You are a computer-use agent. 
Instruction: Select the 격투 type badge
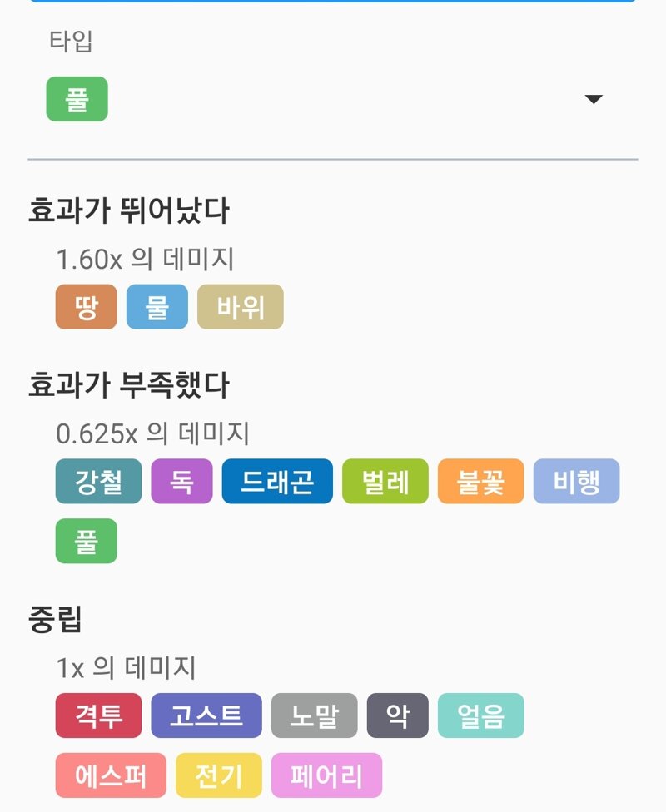pos(98,715)
